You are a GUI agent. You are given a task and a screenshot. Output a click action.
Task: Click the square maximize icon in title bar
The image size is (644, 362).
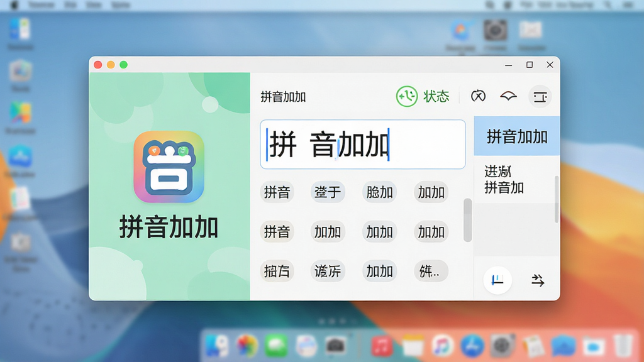[x=530, y=65]
